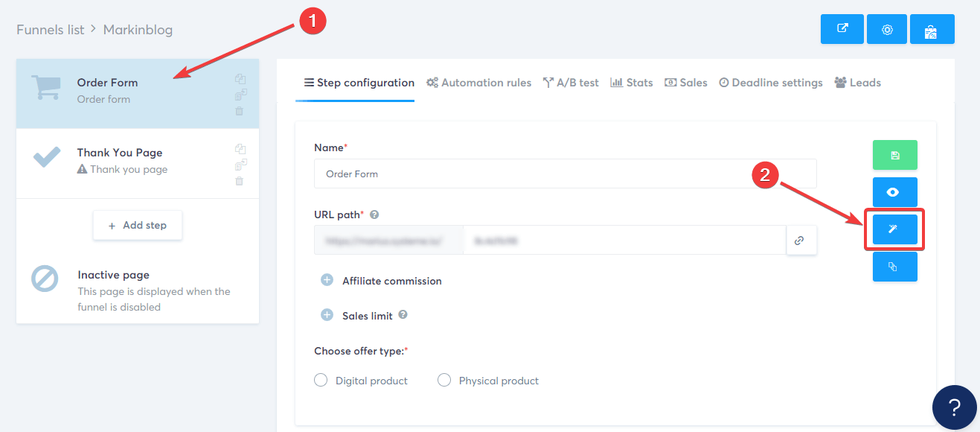Open the products bag icon

click(932, 28)
